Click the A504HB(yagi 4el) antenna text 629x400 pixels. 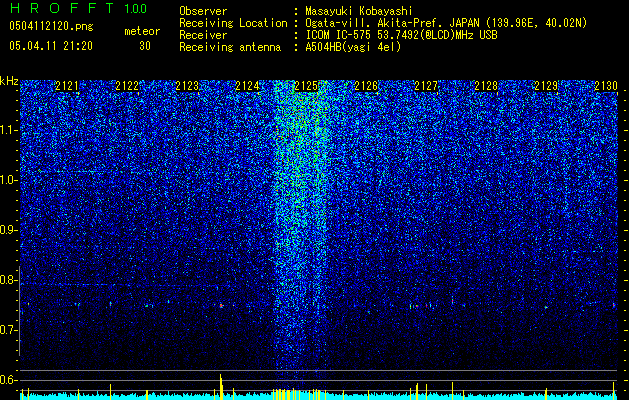coord(353,47)
